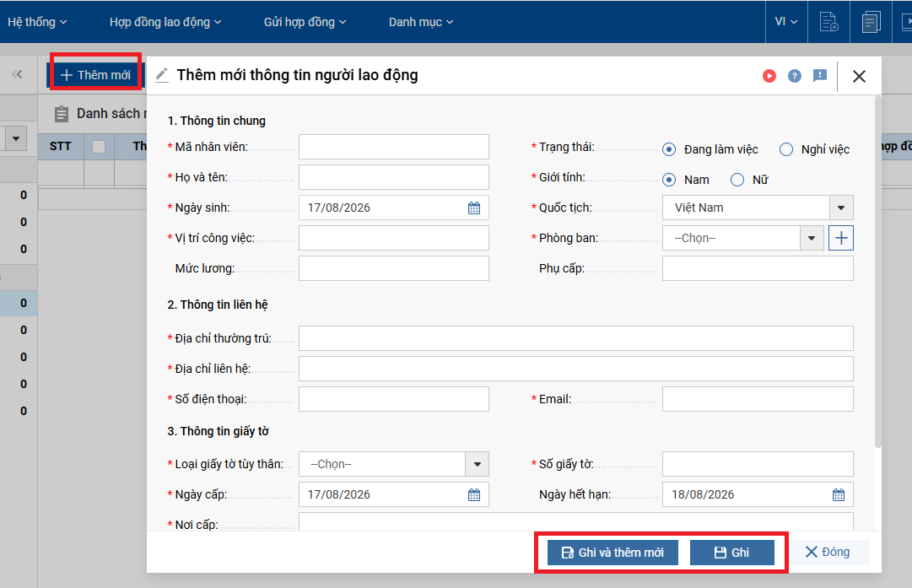The image size is (912, 588).
Task: Open the left sidebar dropdown arrow
Action: coord(16,138)
